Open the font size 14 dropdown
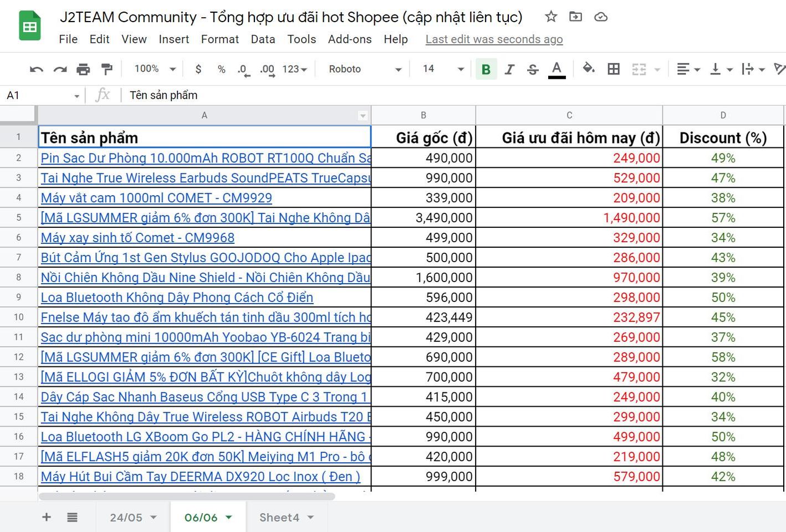786x532 pixels. (443, 69)
